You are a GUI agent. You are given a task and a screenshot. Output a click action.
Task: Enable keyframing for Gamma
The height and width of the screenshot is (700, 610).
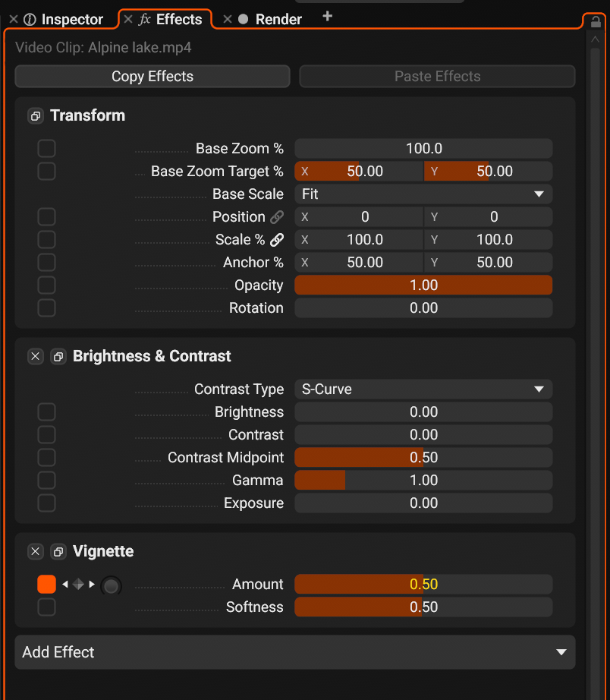pos(46,480)
